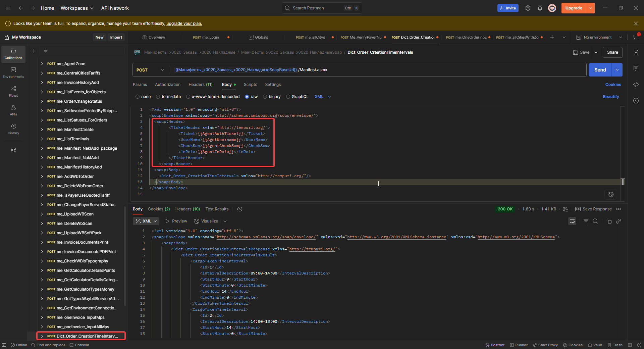Click the Beautify link

pos(611,97)
